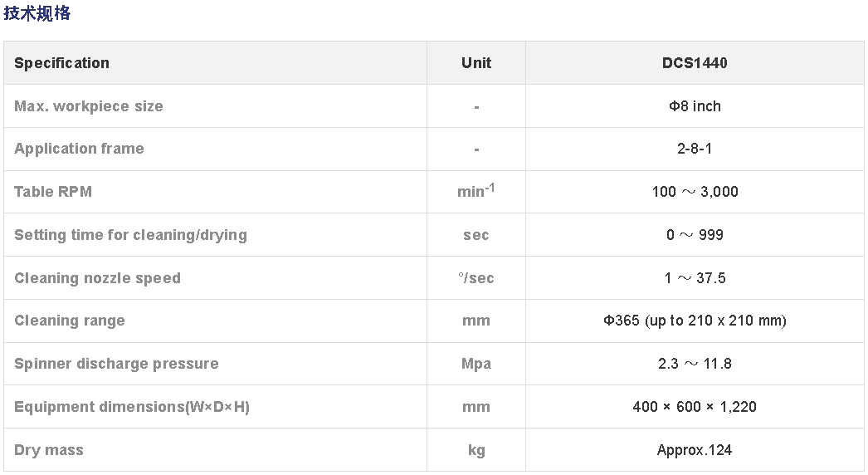868x475 pixels.
Task: Click the °/sec unit cell
Action: click(476, 278)
